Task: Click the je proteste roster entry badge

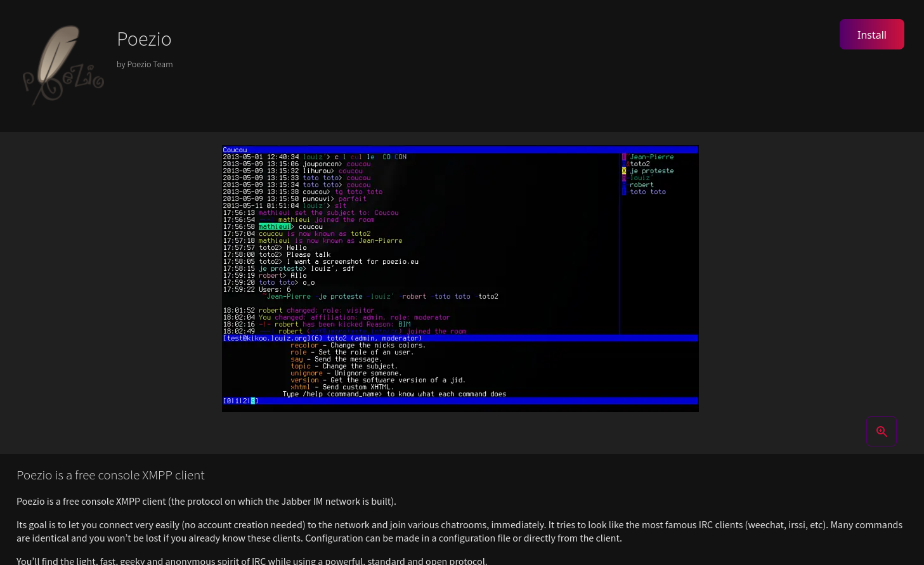Action: coord(624,171)
